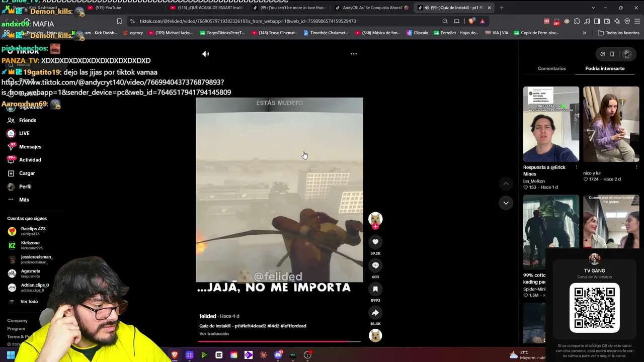Open the felided creator avatar beside the video
Screen dimensions: 644x362
tap(375, 219)
